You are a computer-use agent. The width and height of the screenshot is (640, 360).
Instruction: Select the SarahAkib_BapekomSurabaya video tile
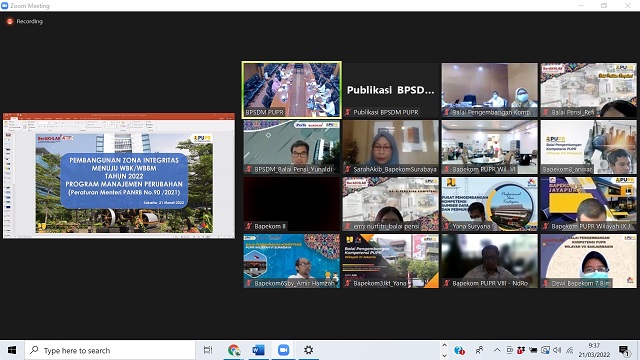pos(391,147)
